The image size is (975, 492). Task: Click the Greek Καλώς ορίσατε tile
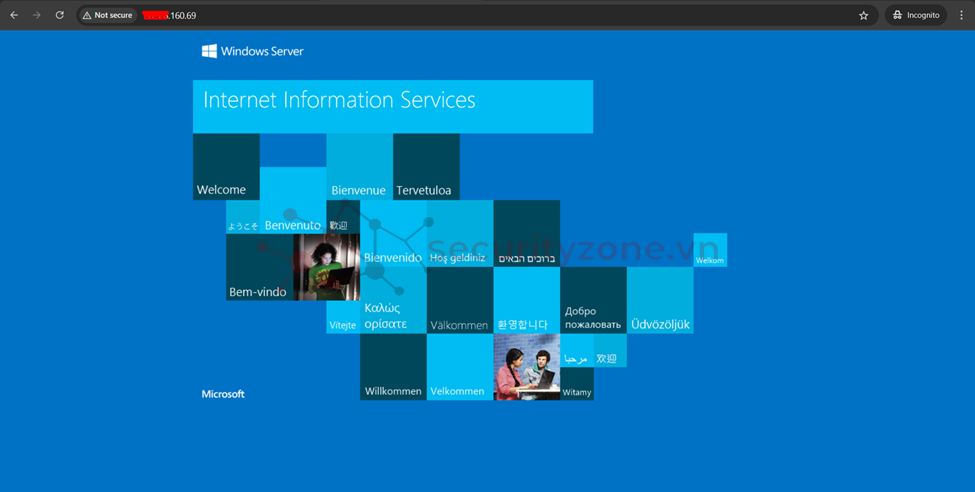tap(393, 300)
